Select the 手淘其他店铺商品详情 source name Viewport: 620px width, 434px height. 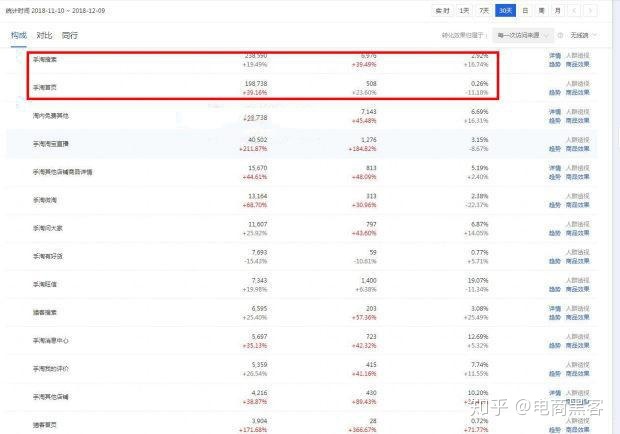pyautogui.click(x=62, y=172)
